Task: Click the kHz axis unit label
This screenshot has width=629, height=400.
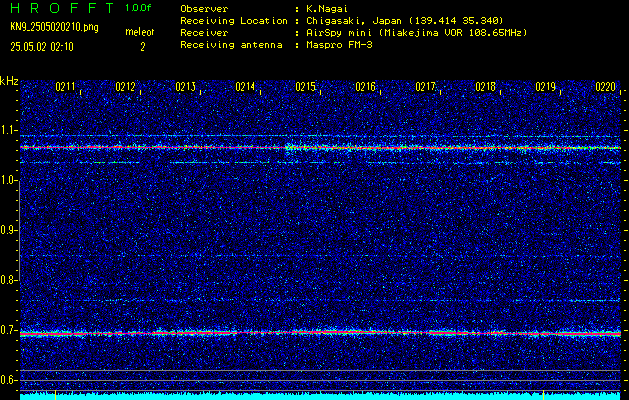Action: click(9, 81)
